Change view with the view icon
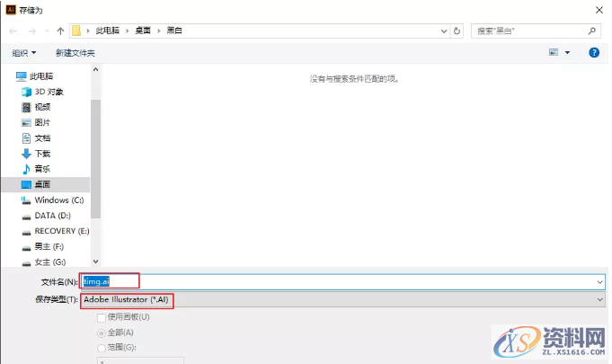 [x=554, y=52]
